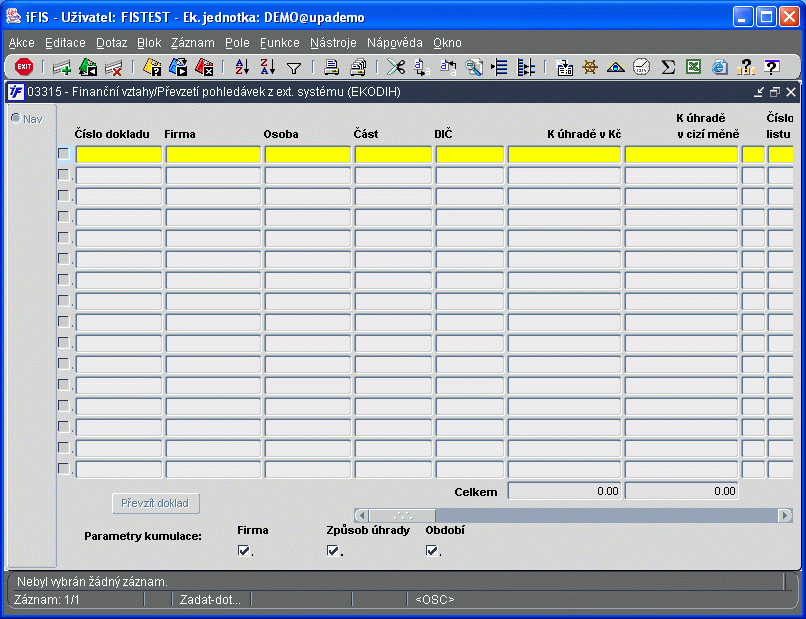Click the horizontal scrollbar right arrow
This screenshot has width=806, height=619.
[x=785, y=515]
